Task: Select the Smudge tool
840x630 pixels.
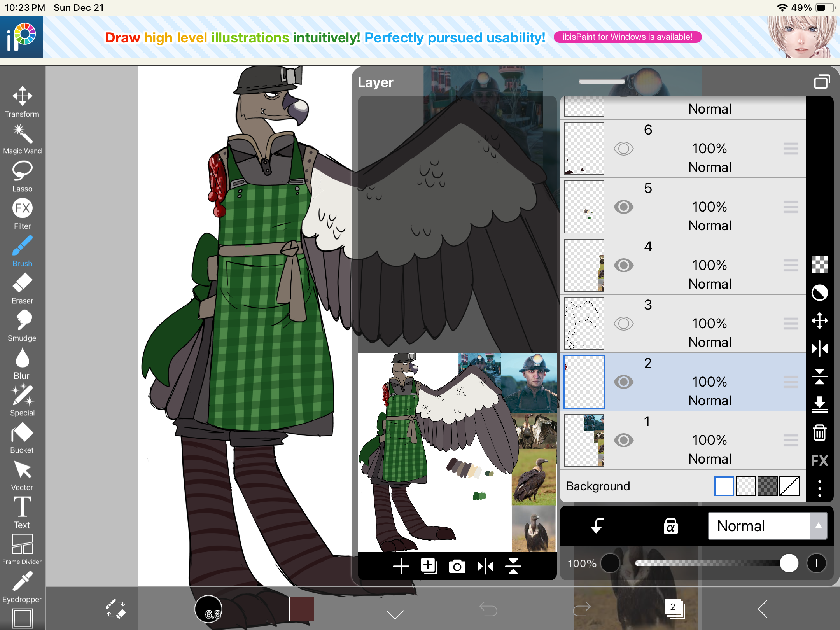Action: (22, 325)
